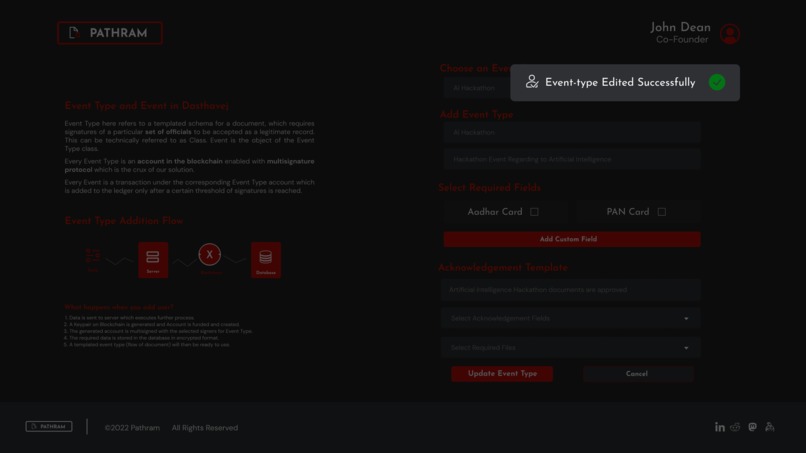
Task: Check the PAN Card checkbox
Action: click(662, 212)
